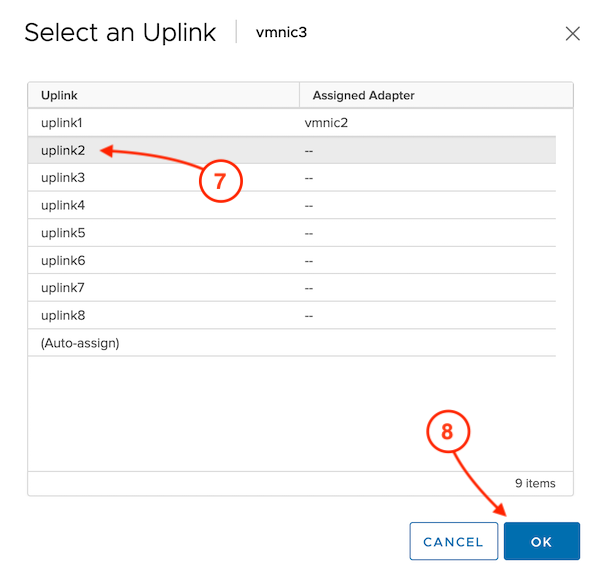Image resolution: width=600 pixels, height=580 pixels.
Task: Click vmnic2 in the Assigned Adapter column
Action: pyautogui.click(x=325, y=123)
